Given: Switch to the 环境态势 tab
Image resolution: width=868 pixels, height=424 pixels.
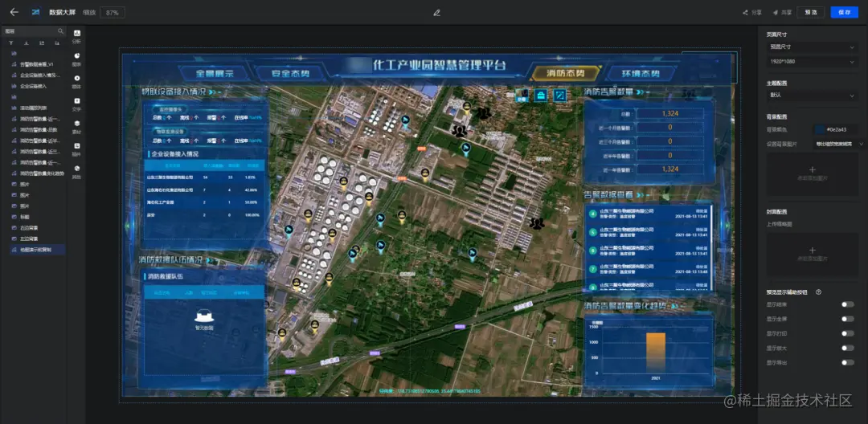Looking at the screenshot, I should point(641,73).
